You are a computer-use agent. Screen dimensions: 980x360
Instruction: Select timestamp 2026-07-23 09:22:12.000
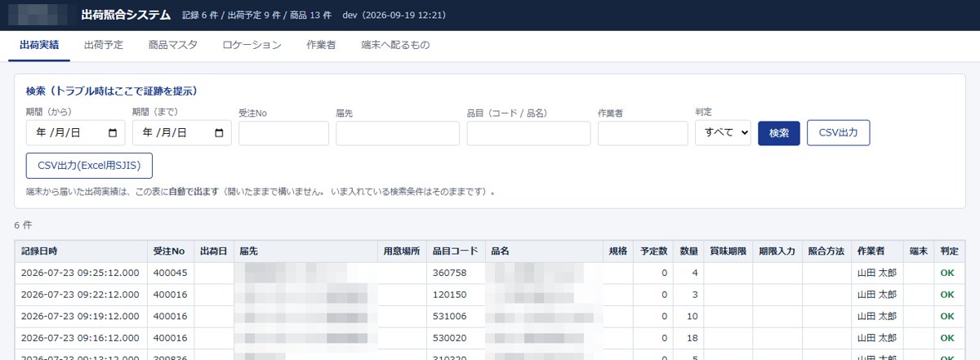click(x=80, y=295)
